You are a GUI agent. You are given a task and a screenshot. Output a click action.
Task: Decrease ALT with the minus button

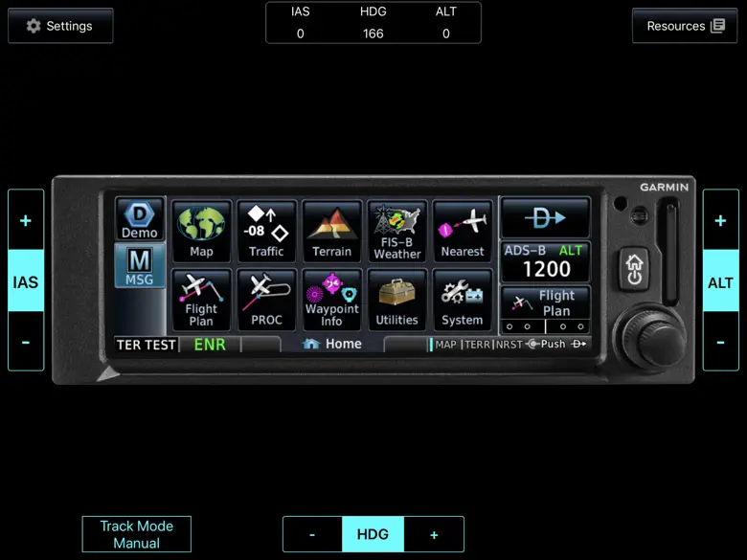click(x=720, y=342)
